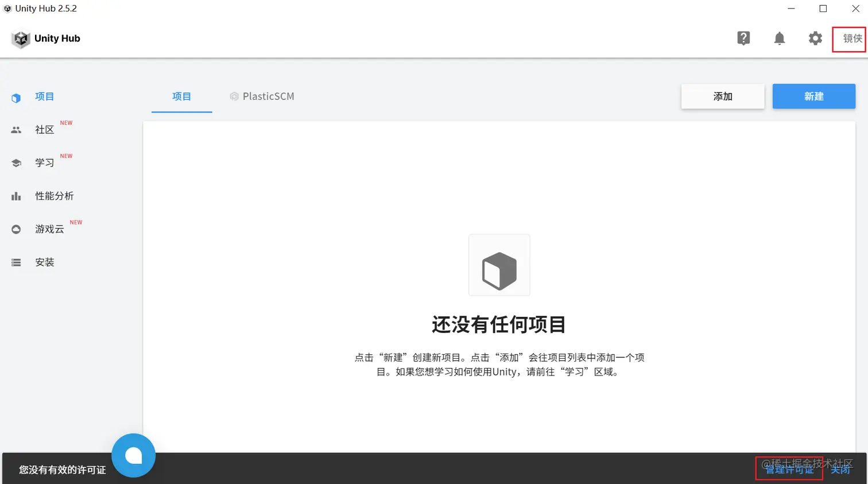Open the 镜侠 account menu
The height and width of the screenshot is (484, 868).
(852, 38)
